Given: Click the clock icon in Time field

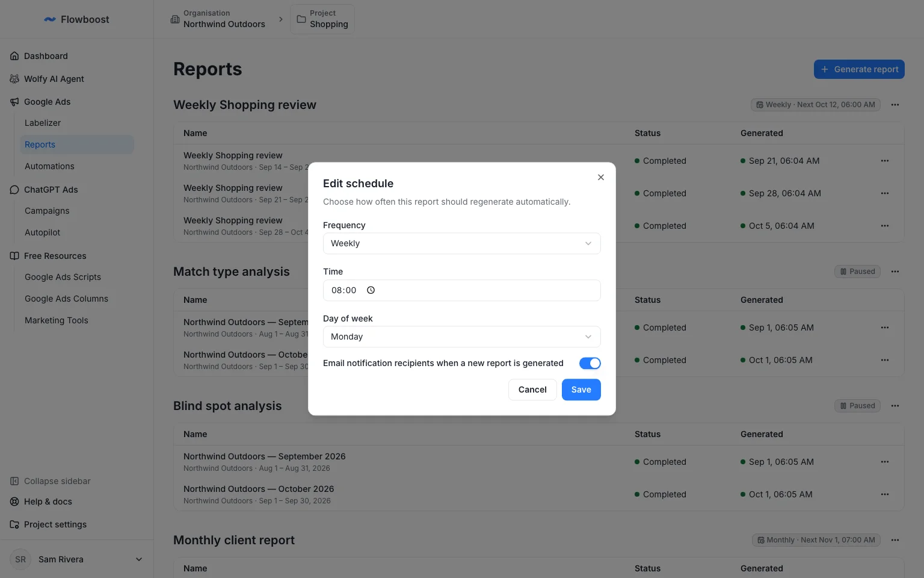Looking at the screenshot, I should pyautogui.click(x=371, y=290).
